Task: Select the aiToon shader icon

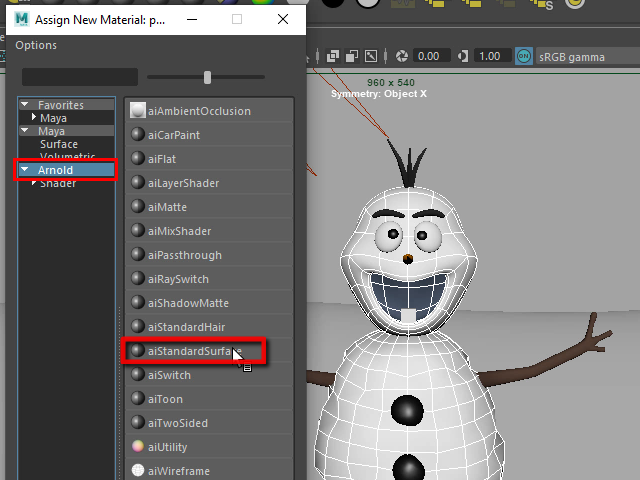Action: (138, 399)
